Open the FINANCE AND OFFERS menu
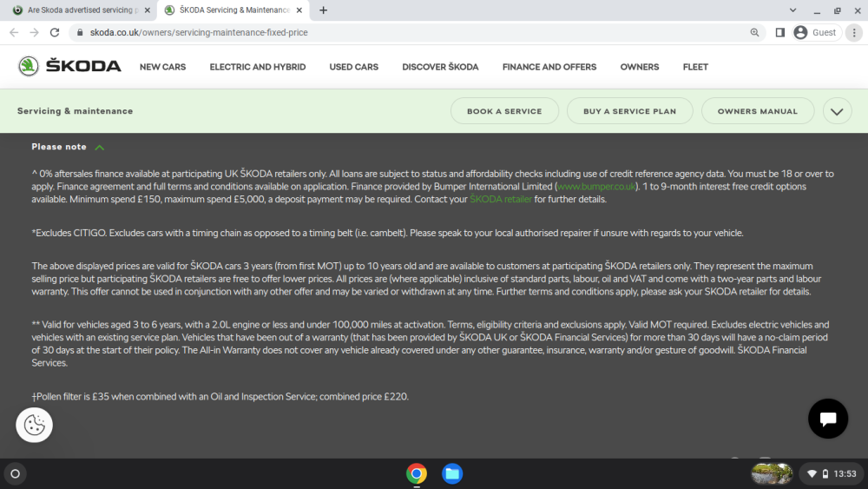The height and width of the screenshot is (489, 868). click(x=549, y=67)
